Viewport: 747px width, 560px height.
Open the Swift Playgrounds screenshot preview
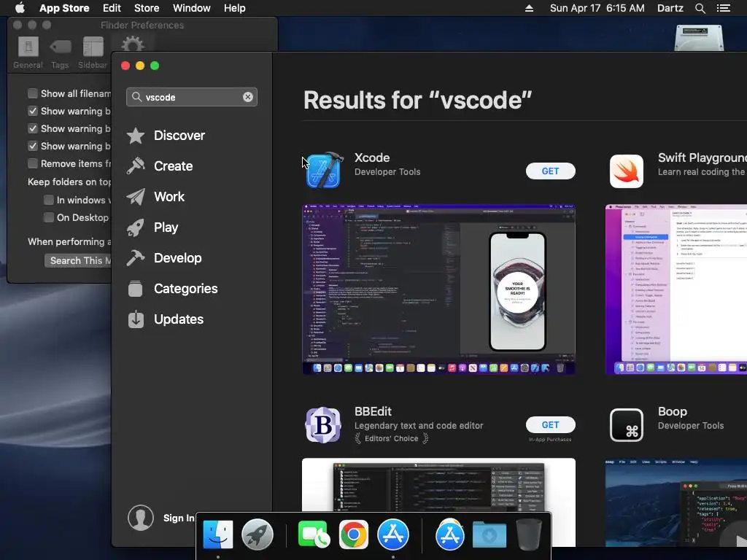(676, 289)
